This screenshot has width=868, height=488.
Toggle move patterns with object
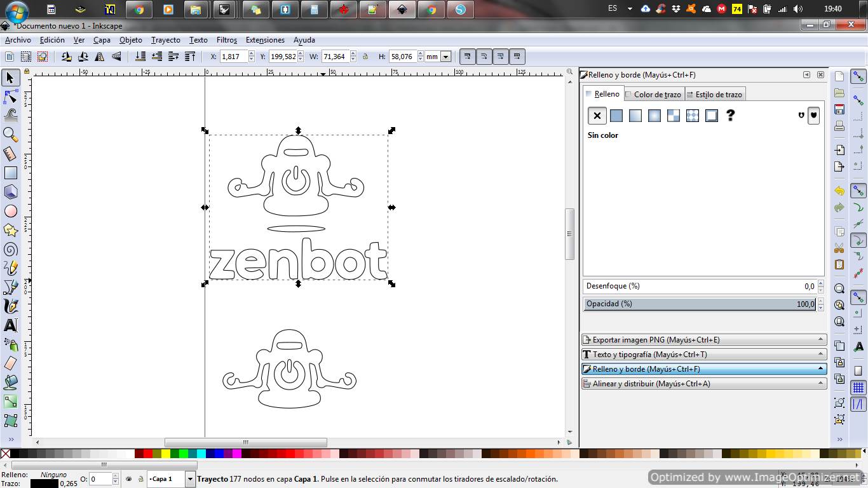click(x=517, y=57)
